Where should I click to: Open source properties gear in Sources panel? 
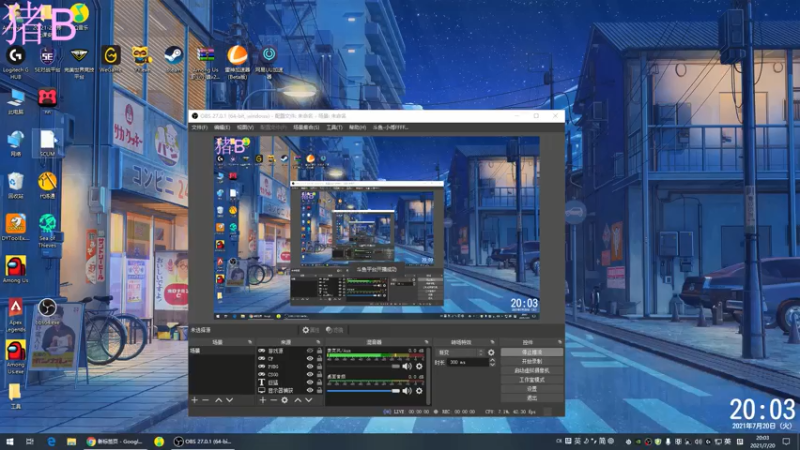click(285, 400)
